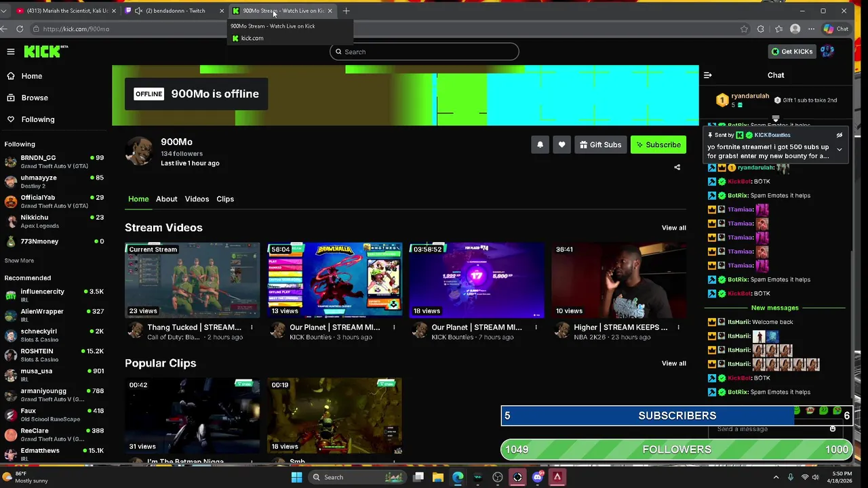Open browser three-dot settings menu

[x=811, y=29]
